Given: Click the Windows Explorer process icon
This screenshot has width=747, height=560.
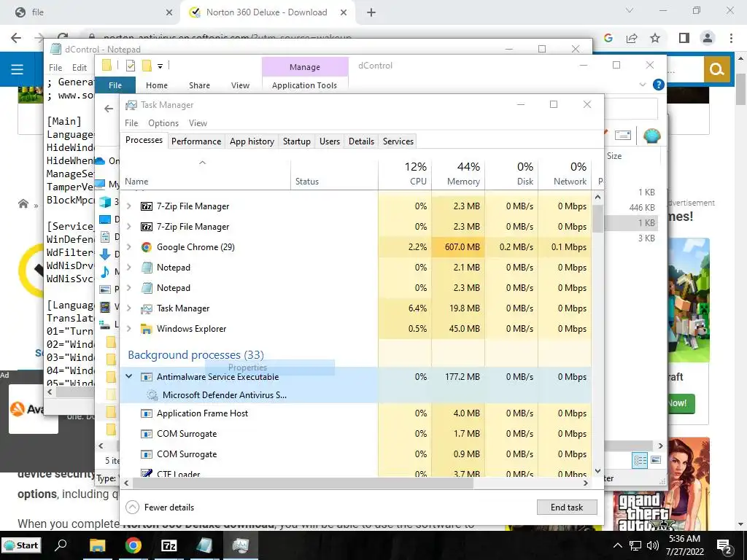Looking at the screenshot, I should 147,329.
